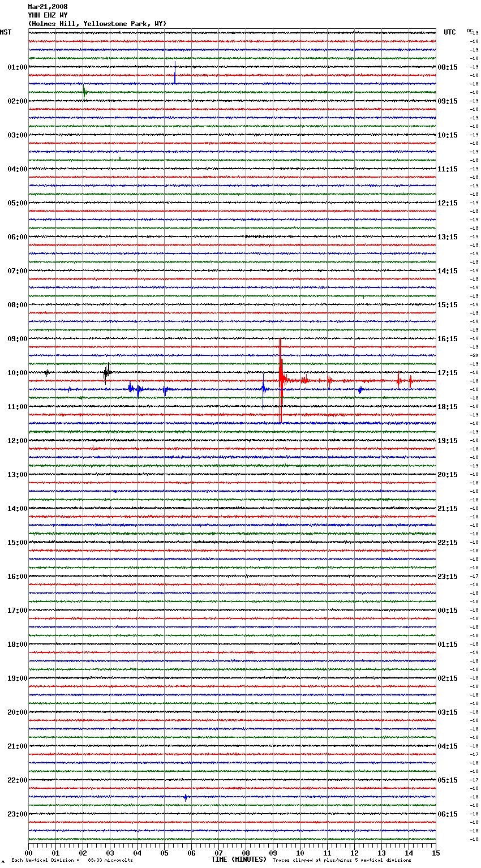Click the 13:00 MST row label
This screenshot has width=481, height=868.
[18, 475]
